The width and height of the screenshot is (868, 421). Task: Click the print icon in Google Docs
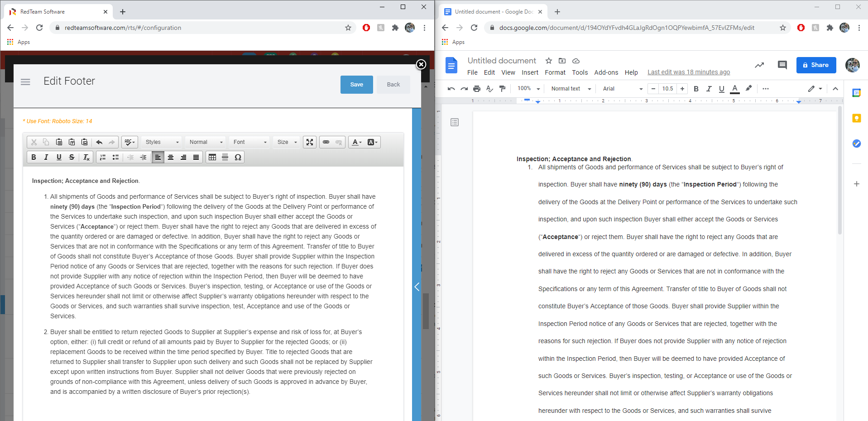pyautogui.click(x=477, y=89)
